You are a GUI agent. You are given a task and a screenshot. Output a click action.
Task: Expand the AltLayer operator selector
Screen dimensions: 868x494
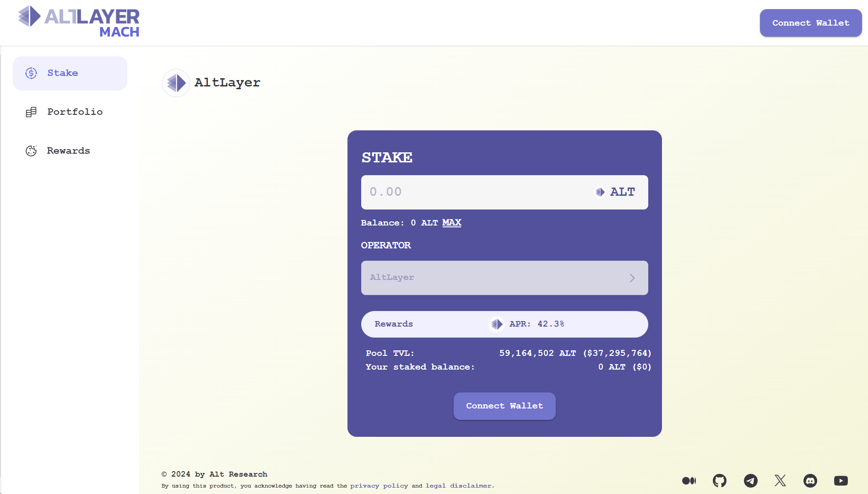click(505, 278)
